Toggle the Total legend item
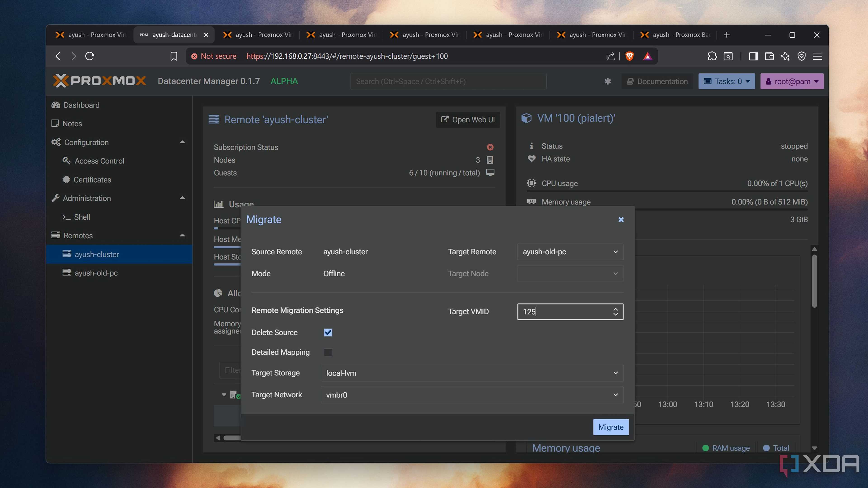The image size is (868, 488). pos(776,448)
